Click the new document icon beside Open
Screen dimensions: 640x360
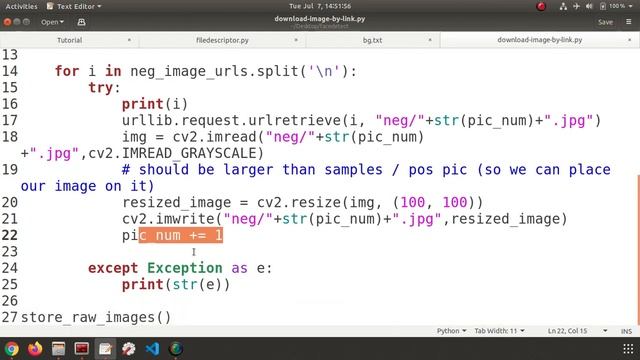click(81, 22)
